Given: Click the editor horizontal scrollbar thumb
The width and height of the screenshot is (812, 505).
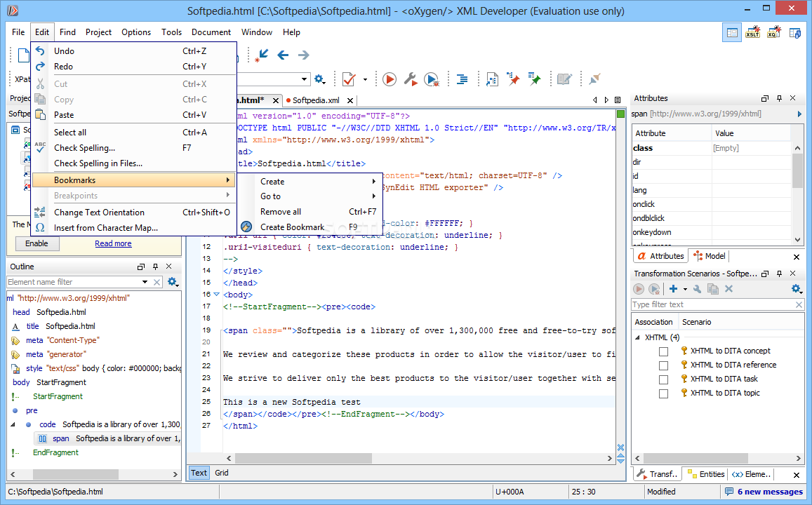Looking at the screenshot, I should (x=303, y=459).
